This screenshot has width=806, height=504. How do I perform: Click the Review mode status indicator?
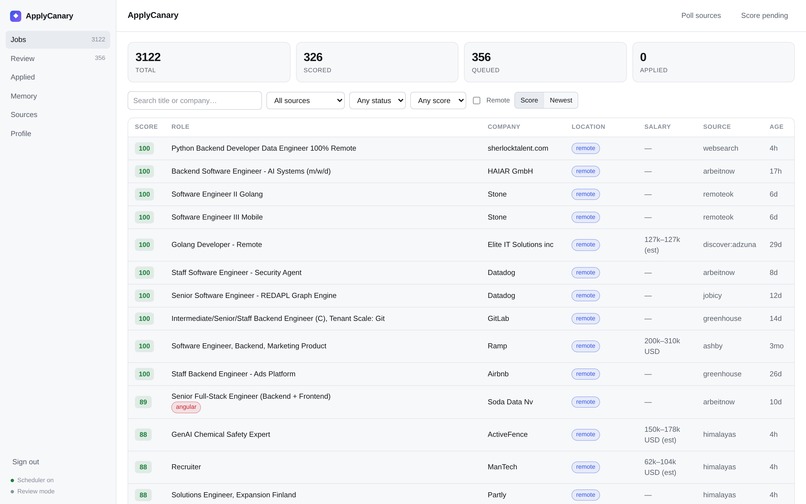pyautogui.click(x=32, y=492)
